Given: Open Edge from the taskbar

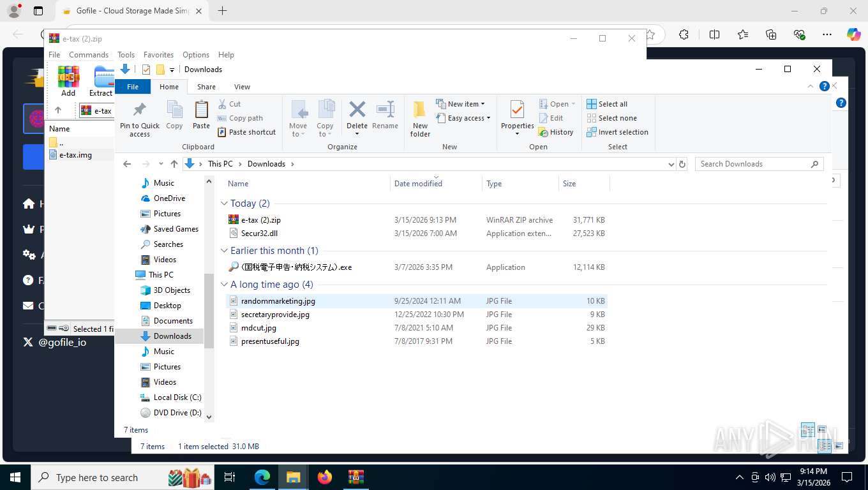Looking at the screenshot, I should 262,477.
